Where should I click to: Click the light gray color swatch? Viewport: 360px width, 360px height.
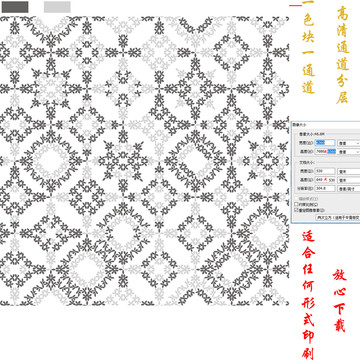pyautogui.click(x=57, y=7)
